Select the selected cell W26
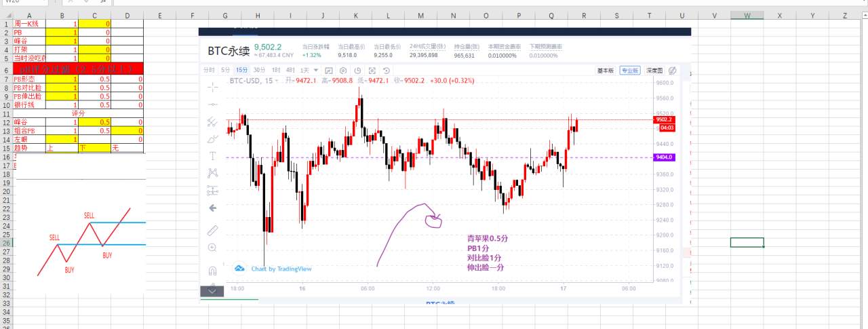 [x=747, y=242]
